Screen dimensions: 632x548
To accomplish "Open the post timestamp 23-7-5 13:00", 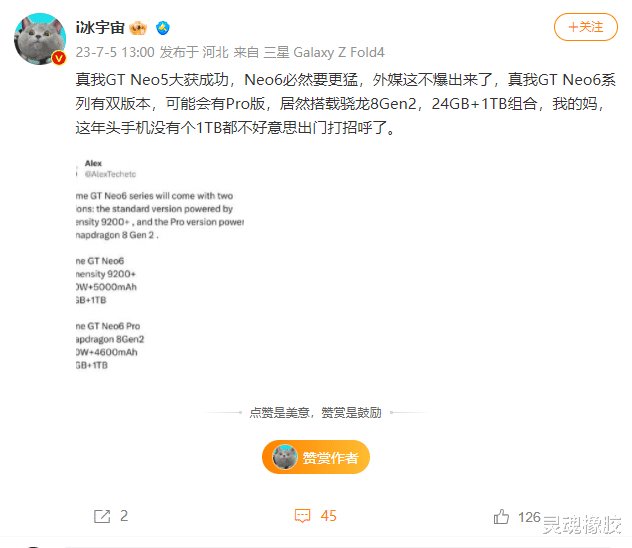I will [x=115, y=52].
